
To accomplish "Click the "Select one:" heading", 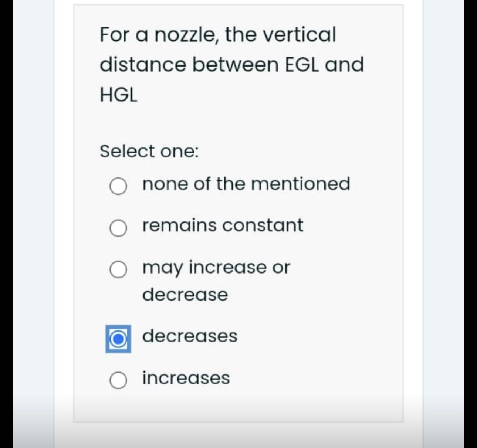I will tap(149, 152).
